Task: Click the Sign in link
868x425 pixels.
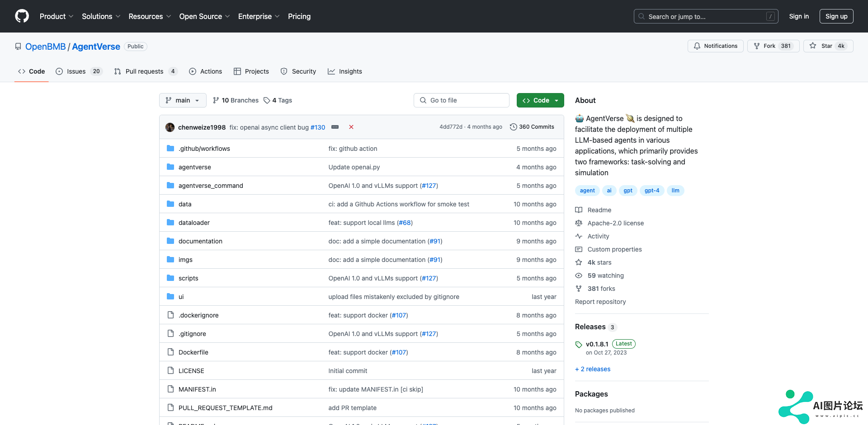Action: tap(799, 16)
